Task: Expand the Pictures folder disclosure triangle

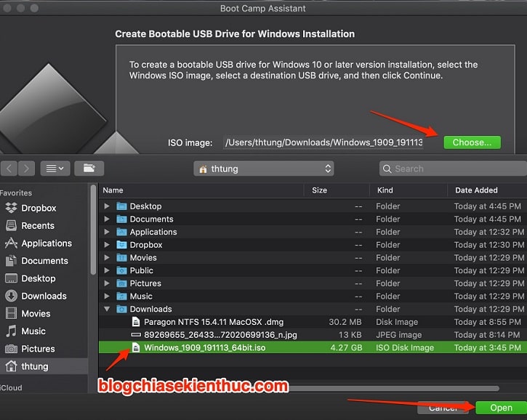Action: coord(107,283)
